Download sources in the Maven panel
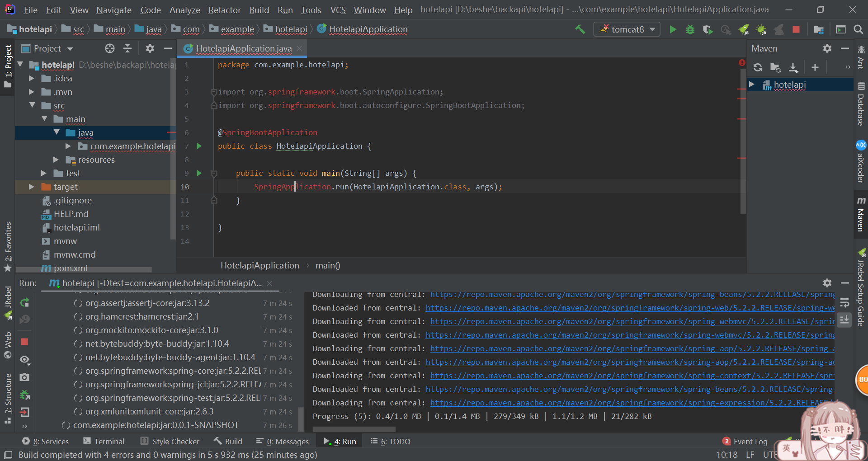This screenshot has height=461, width=868. [x=794, y=67]
